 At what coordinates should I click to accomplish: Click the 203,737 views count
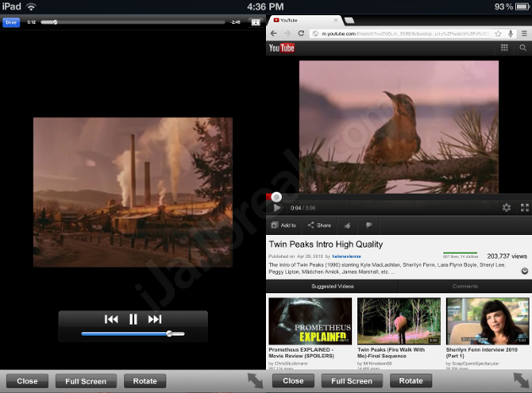507,256
